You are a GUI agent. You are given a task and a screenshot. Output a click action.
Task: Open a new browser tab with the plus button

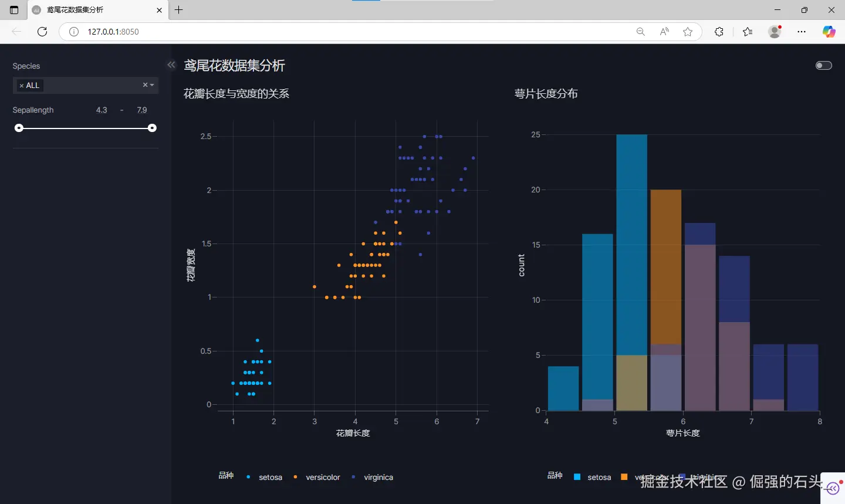tap(178, 10)
